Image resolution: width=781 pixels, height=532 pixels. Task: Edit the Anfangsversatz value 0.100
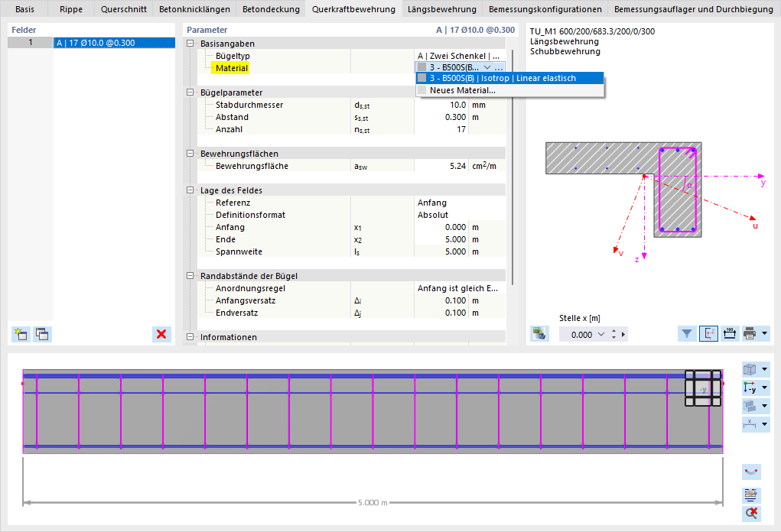click(x=442, y=300)
